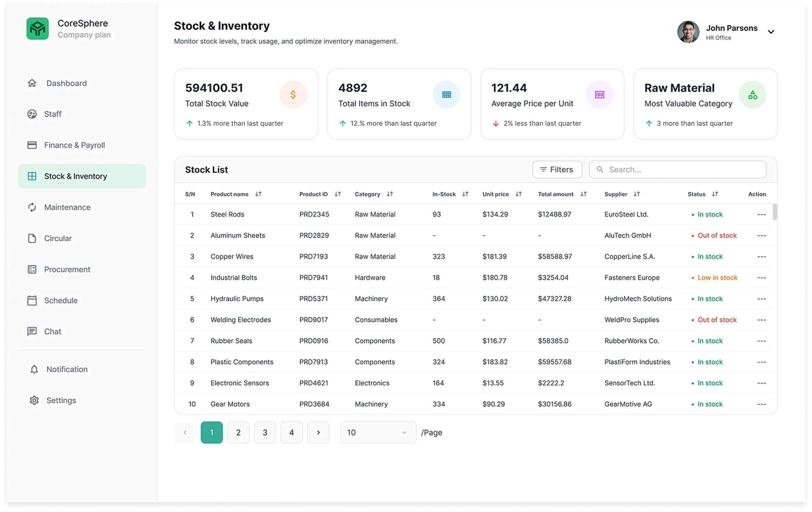
Task: Open Notification bell in sidebar
Action: click(x=34, y=369)
